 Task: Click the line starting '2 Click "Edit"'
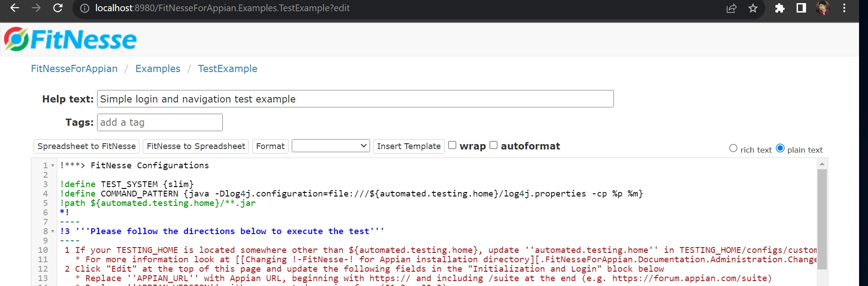coord(364,269)
